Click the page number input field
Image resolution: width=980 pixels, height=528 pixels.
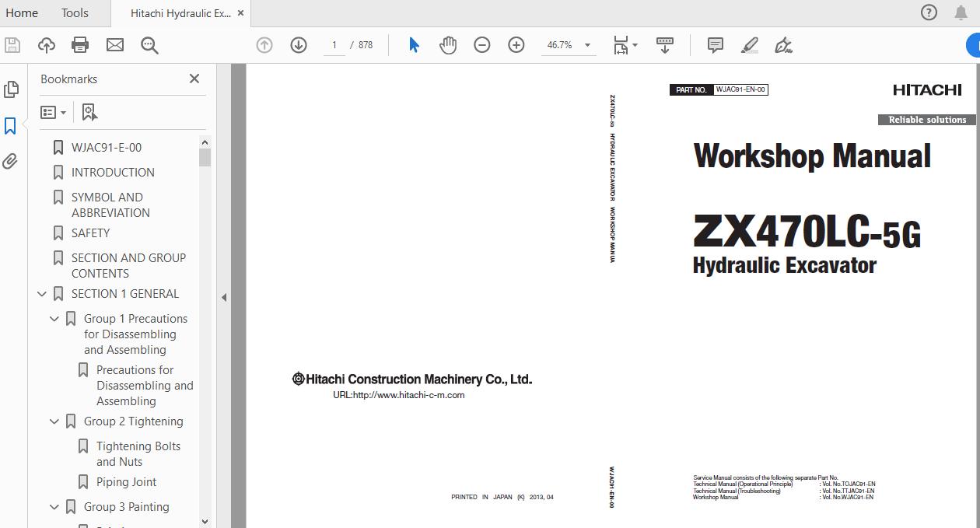coord(334,44)
